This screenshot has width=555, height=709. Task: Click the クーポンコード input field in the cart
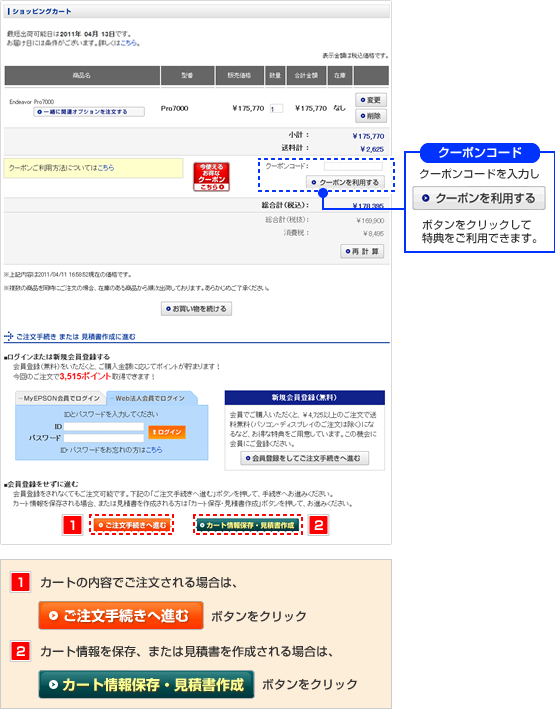click(x=353, y=166)
